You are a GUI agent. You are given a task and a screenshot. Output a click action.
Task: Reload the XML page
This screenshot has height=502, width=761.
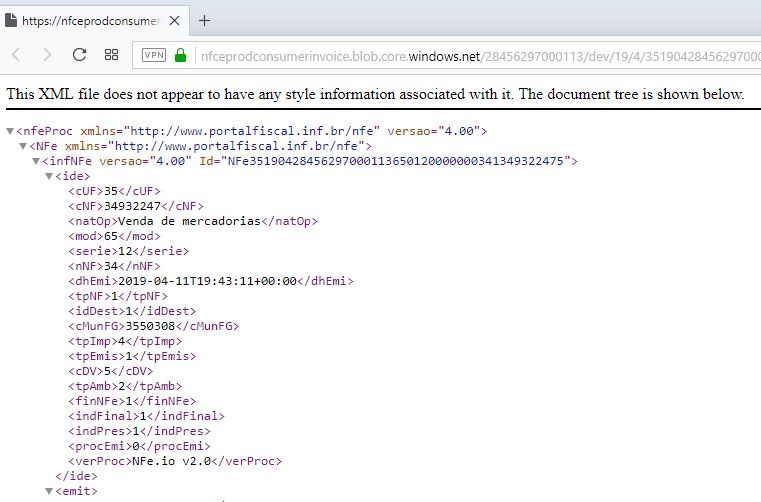[80, 55]
